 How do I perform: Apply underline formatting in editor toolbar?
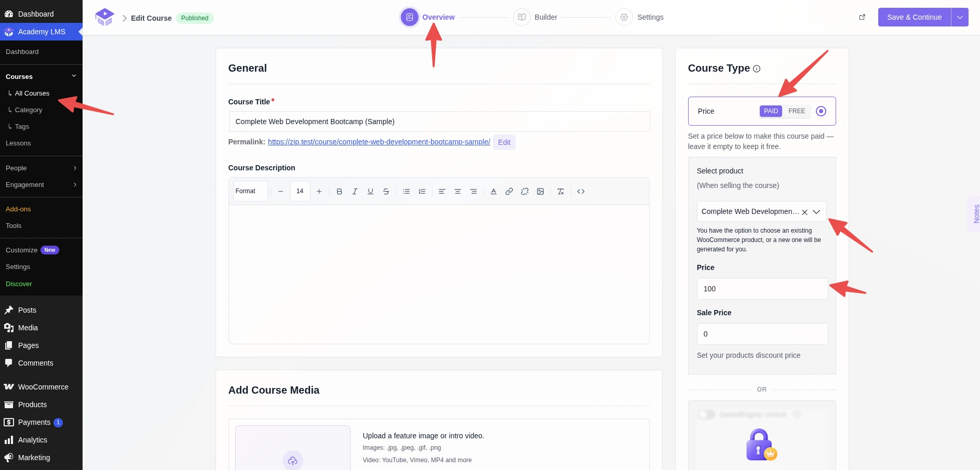(x=370, y=192)
